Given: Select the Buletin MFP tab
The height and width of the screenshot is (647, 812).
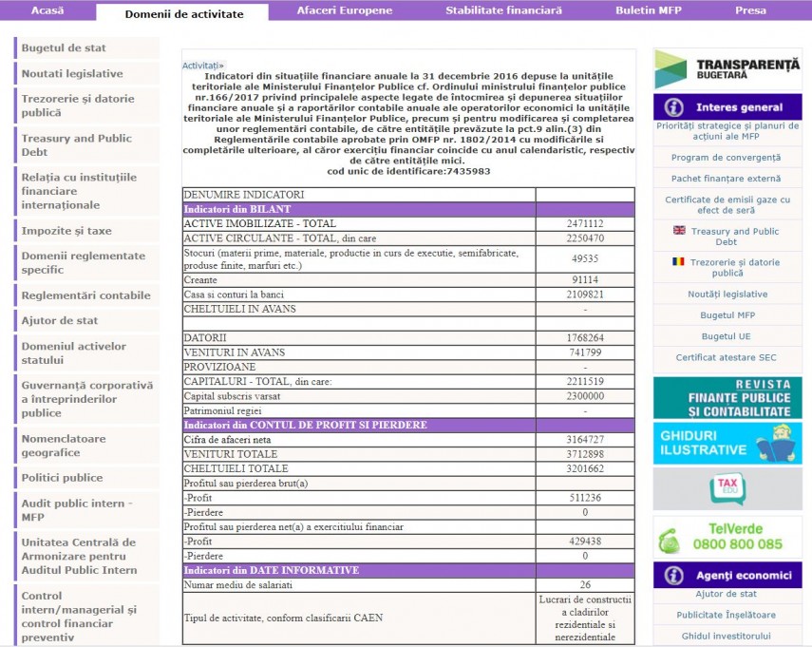Looking at the screenshot, I should 648,10.
